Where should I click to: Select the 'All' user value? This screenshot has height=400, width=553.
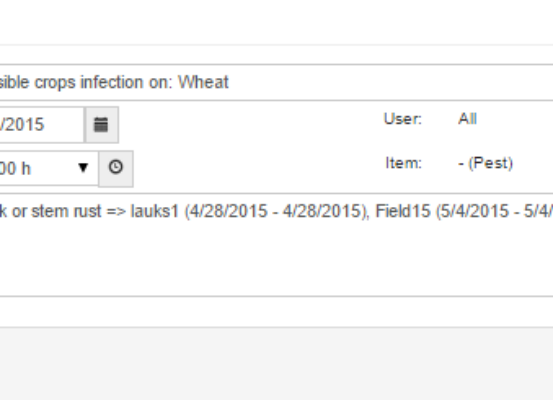[467, 119]
